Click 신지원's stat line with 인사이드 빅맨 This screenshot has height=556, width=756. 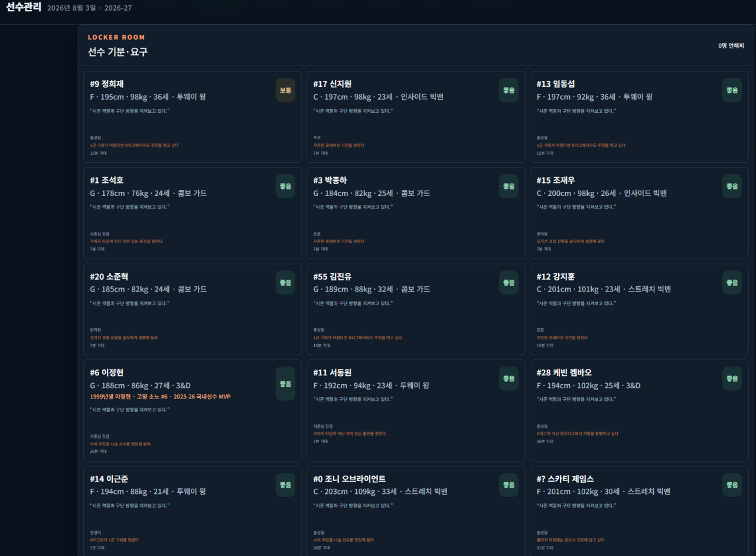(378, 97)
